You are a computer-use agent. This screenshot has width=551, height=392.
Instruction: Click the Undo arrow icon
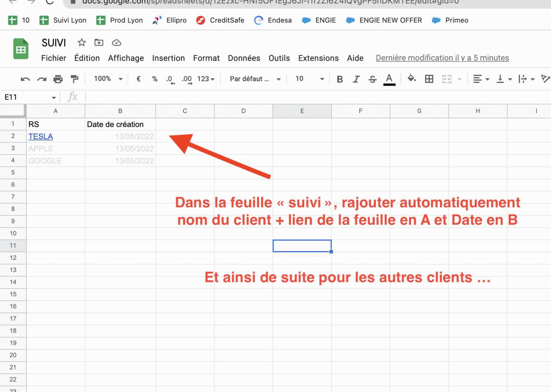point(25,79)
